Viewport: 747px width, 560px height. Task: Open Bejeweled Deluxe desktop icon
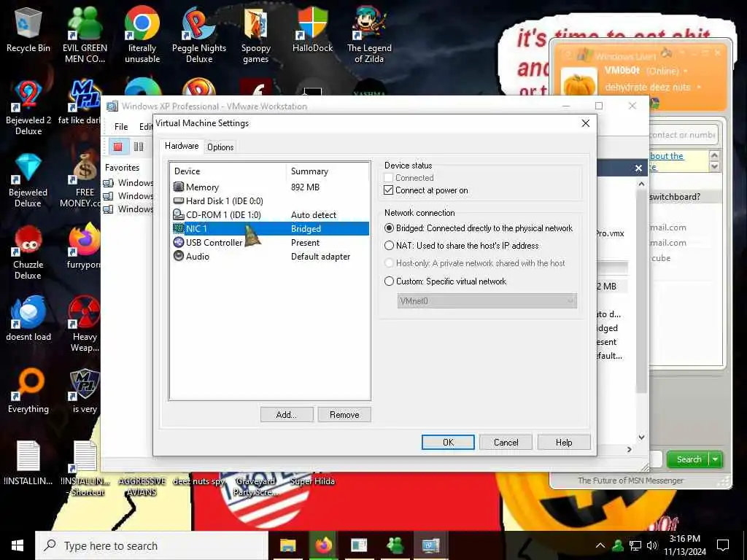click(x=28, y=180)
